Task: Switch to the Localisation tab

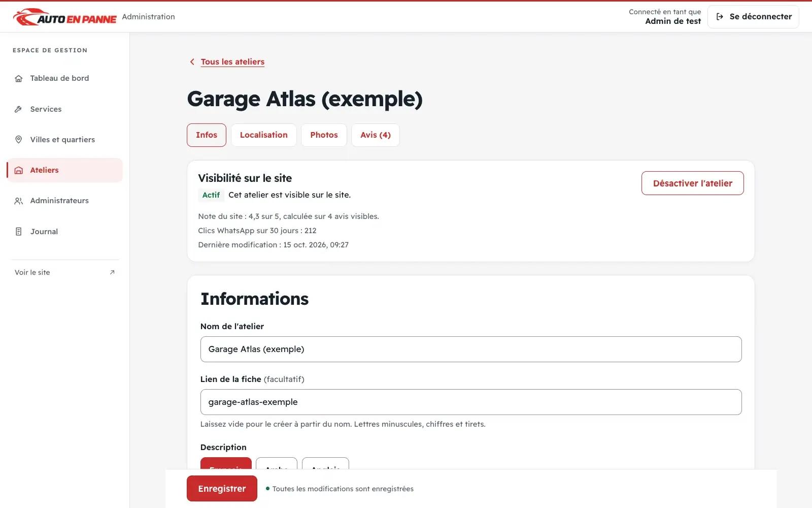Action: pyautogui.click(x=264, y=135)
